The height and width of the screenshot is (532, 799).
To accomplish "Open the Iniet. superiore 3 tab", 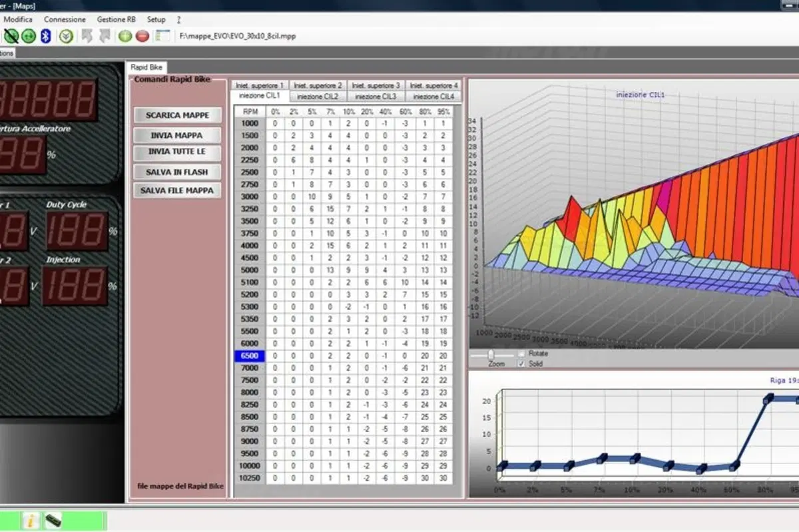I will pos(376,85).
